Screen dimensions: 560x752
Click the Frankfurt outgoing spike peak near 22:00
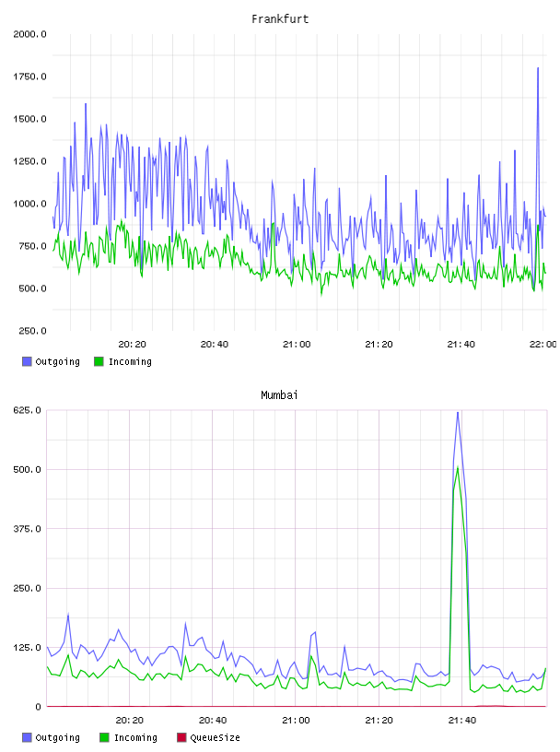538,68
